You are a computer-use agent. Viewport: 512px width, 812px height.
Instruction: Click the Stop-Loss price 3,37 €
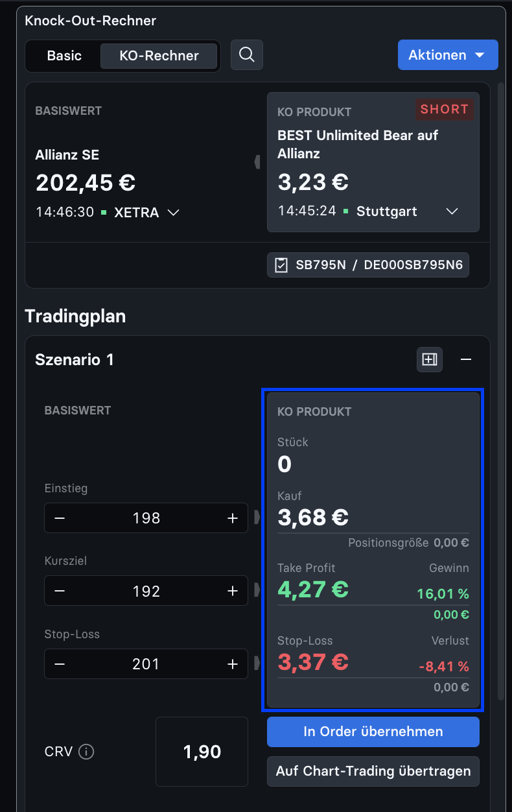[x=313, y=662]
